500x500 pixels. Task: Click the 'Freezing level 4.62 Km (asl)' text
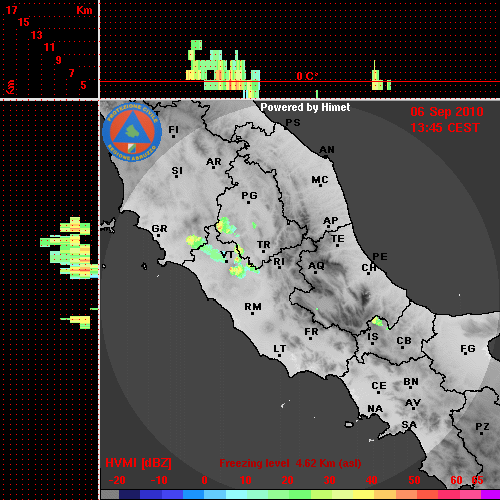(290, 463)
